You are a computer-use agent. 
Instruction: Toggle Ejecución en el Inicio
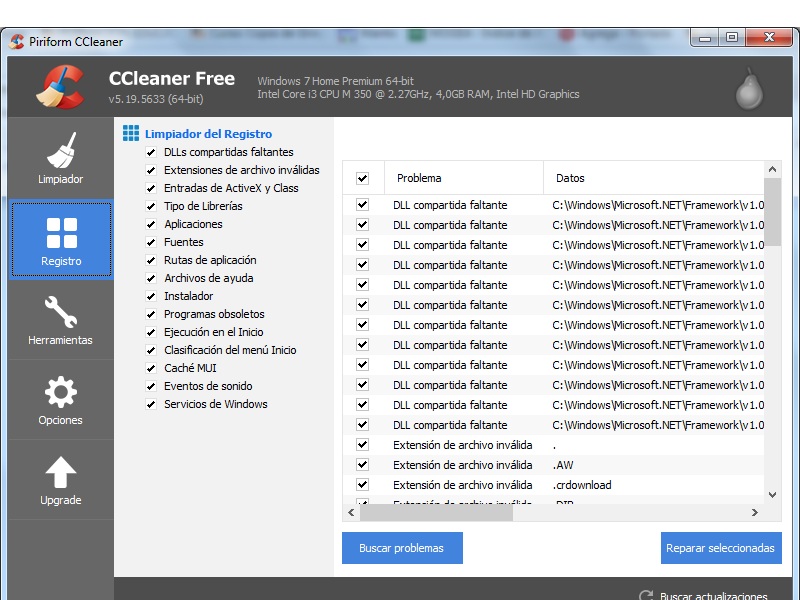point(151,332)
